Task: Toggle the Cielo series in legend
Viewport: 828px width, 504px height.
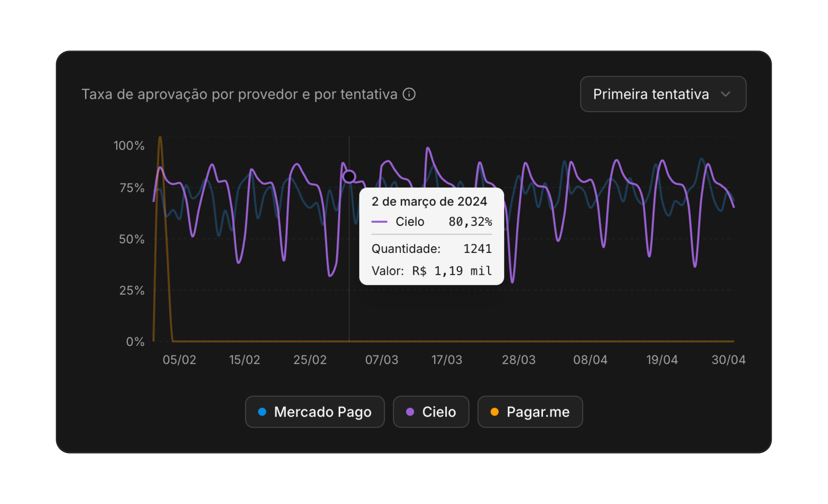Action: (431, 412)
